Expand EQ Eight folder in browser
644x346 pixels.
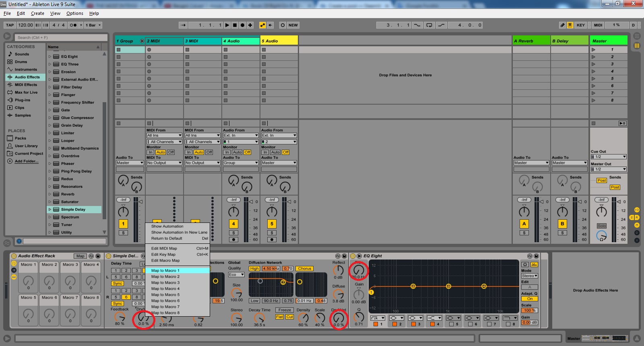click(x=50, y=57)
